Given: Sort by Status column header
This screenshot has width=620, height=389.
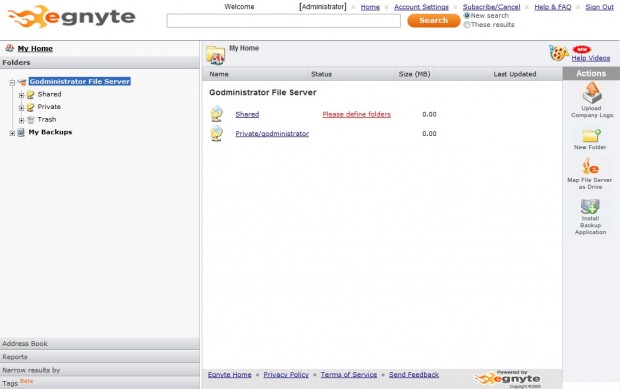Looking at the screenshot, I should coord(321,74).
